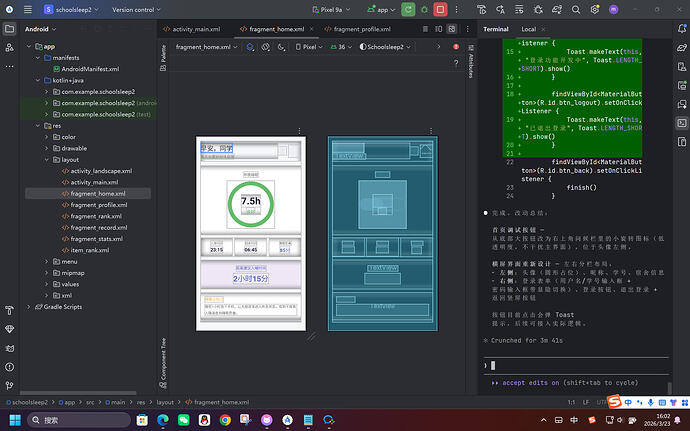Select the blueprint layout preview
This screenshot has height=431, width=690.
click(383, 233)
